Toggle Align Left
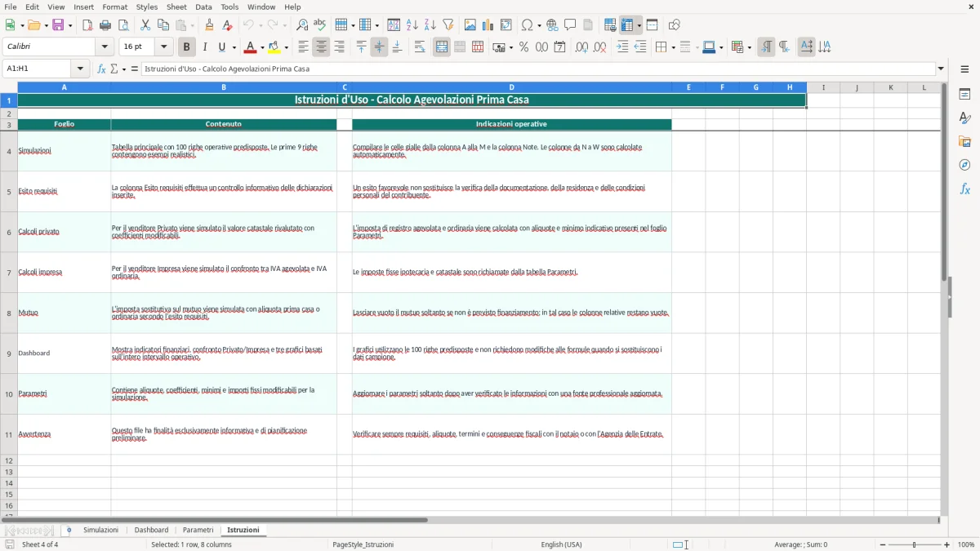This screenshot has height=551, width=980. 303,47
